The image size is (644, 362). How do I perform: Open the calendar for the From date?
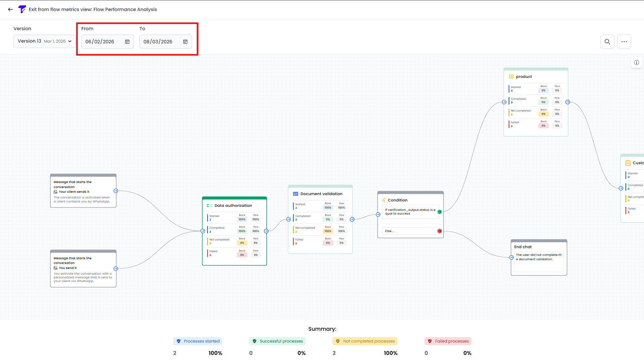coord(127,42)
